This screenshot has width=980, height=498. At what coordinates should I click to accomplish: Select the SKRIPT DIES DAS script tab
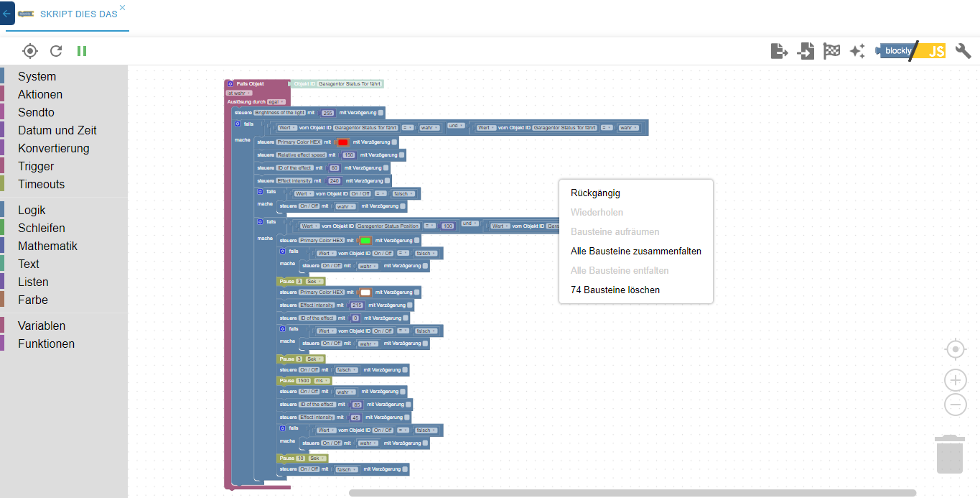tap(68, 14)
